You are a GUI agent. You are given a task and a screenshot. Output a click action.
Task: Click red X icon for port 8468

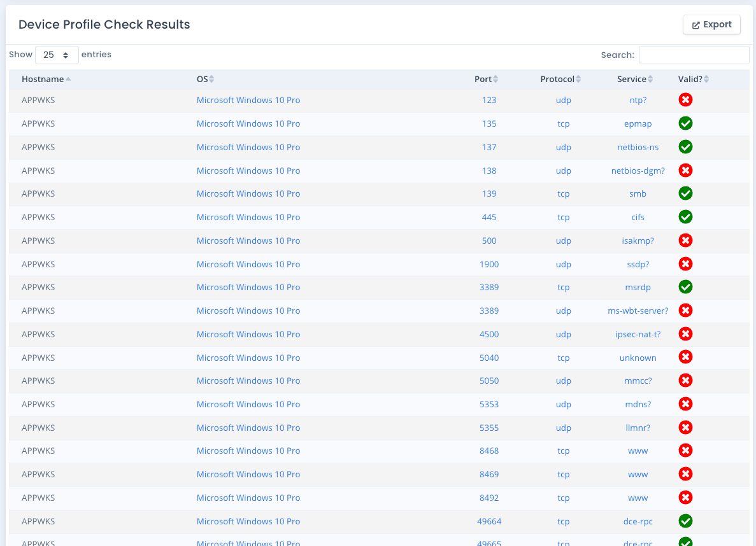click(x=685, y=451)
